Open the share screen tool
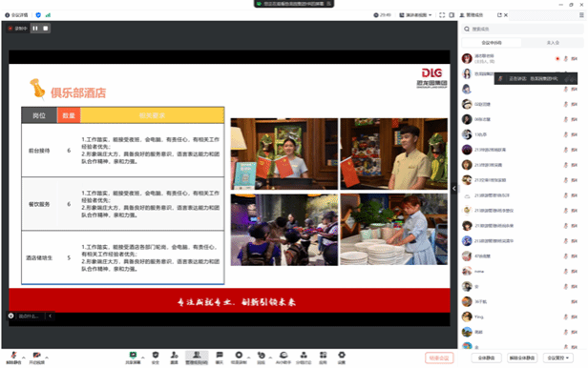The image size is (588, 368). [x=133, y=358]
